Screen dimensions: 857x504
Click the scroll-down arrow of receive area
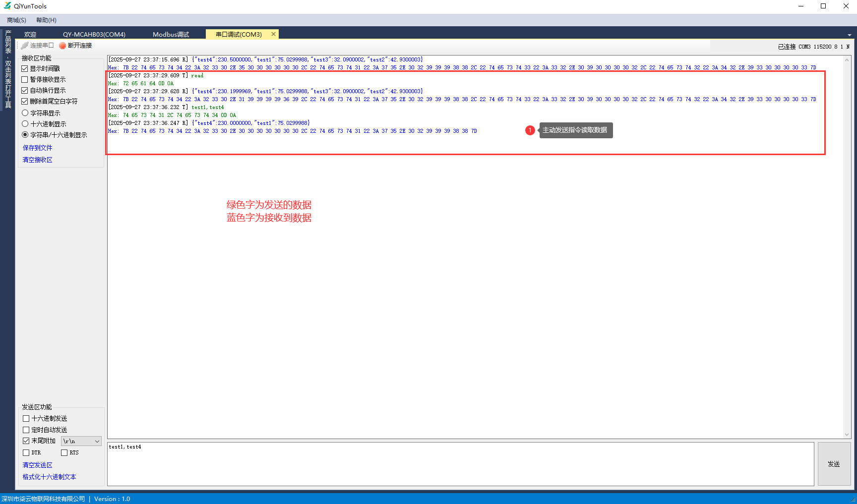click(847, 435)
